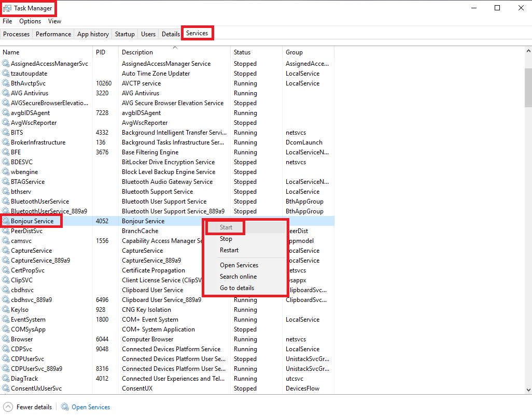
Task: Switch to the Startup tab
Action: coord(125,34)
